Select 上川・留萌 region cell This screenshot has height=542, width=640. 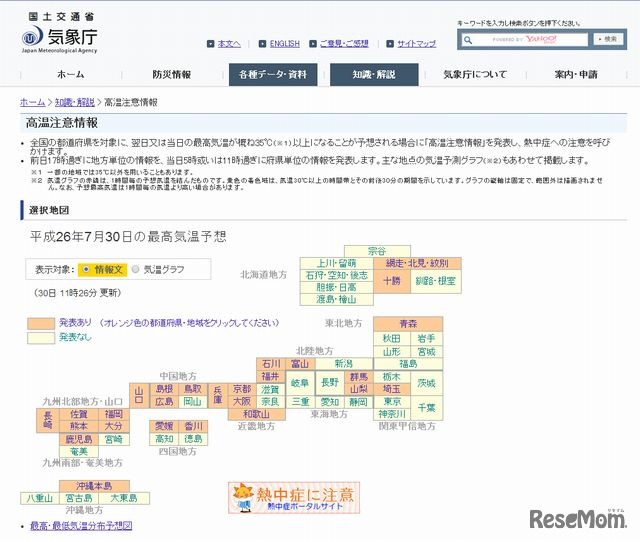point(336,263)
